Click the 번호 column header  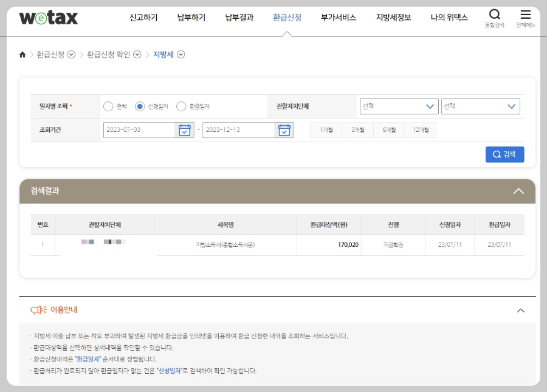click(x=43, y=225)
